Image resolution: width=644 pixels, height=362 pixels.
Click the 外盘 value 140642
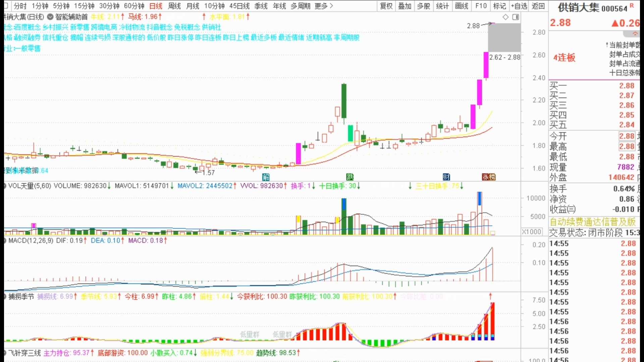[621, 177]
